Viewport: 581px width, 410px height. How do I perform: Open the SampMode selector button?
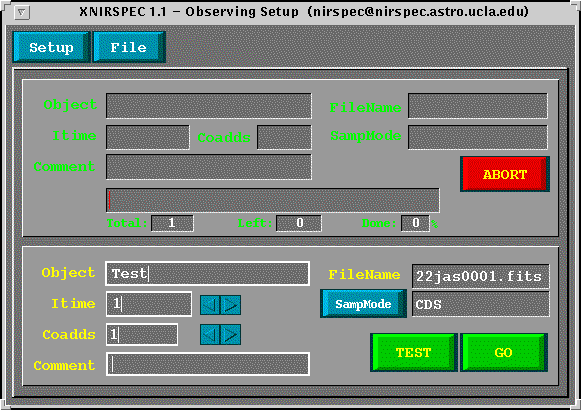(x=363, y=304)
